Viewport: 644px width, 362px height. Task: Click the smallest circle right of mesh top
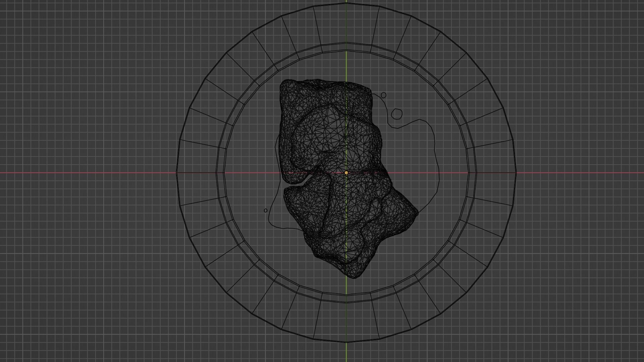point(384,96)
